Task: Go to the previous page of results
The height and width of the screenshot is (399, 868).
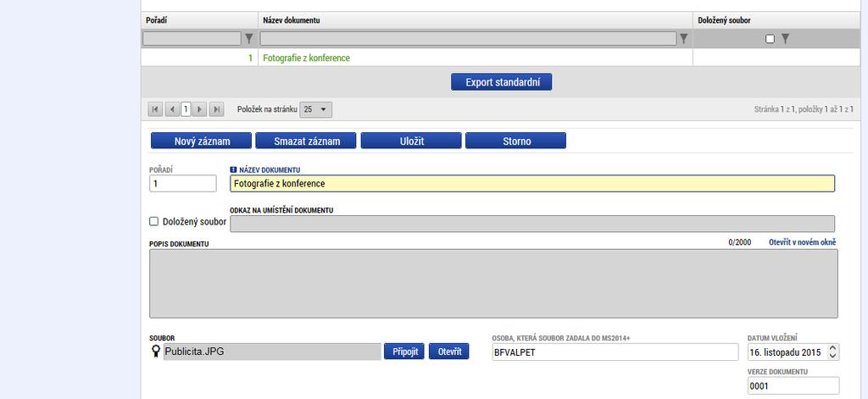Action: 172,109
